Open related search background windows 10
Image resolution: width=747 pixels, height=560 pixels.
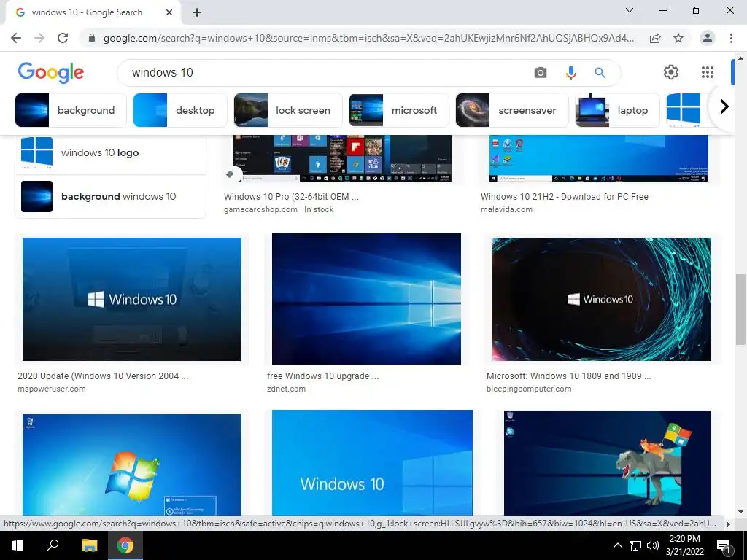[x=111, y=196]
